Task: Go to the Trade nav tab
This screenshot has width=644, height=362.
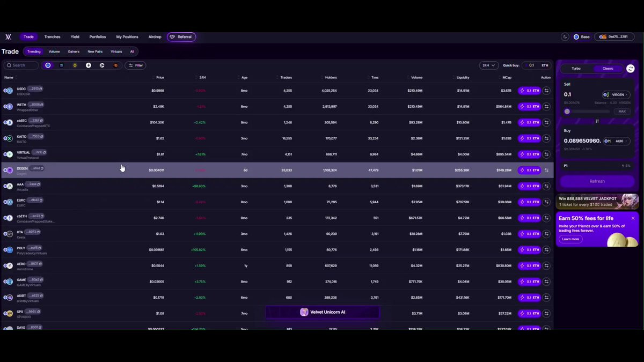Action: [28, 37]
